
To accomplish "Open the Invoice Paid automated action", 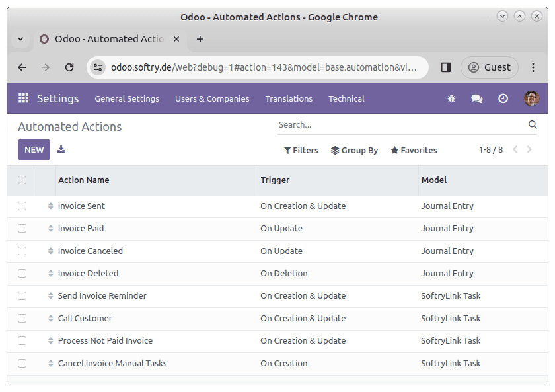I will (x=81, y=229).
